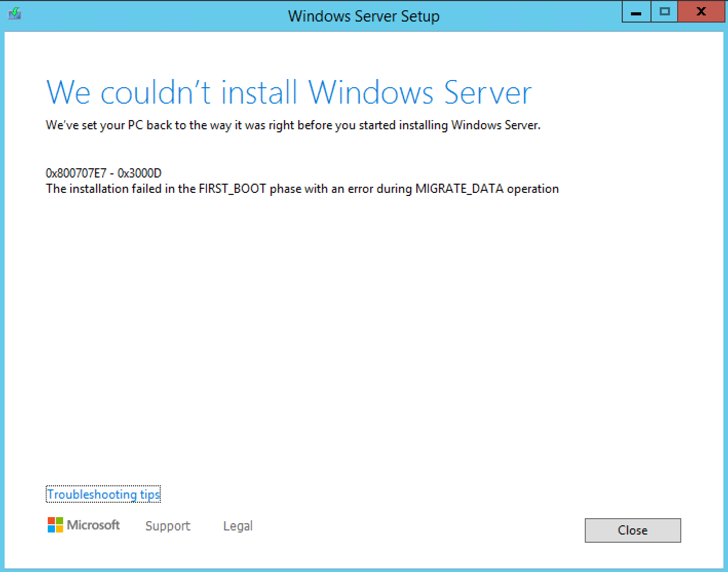
Task: Open the Troubleshooting tips link
Action: pos(103,494)
